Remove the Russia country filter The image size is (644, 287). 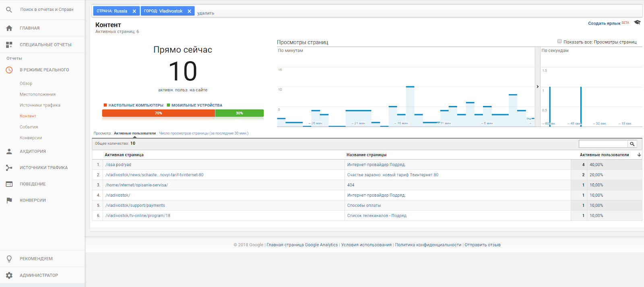click(x=134, y=11)
